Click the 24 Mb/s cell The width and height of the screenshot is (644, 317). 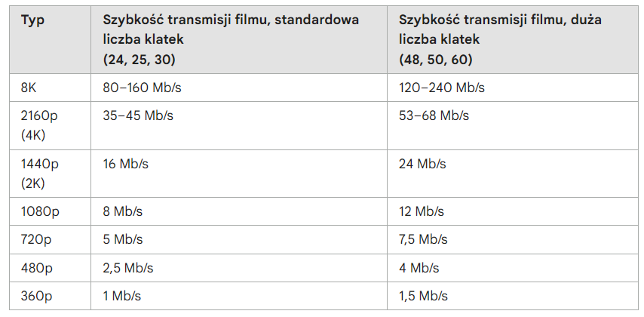pos(423,164)
